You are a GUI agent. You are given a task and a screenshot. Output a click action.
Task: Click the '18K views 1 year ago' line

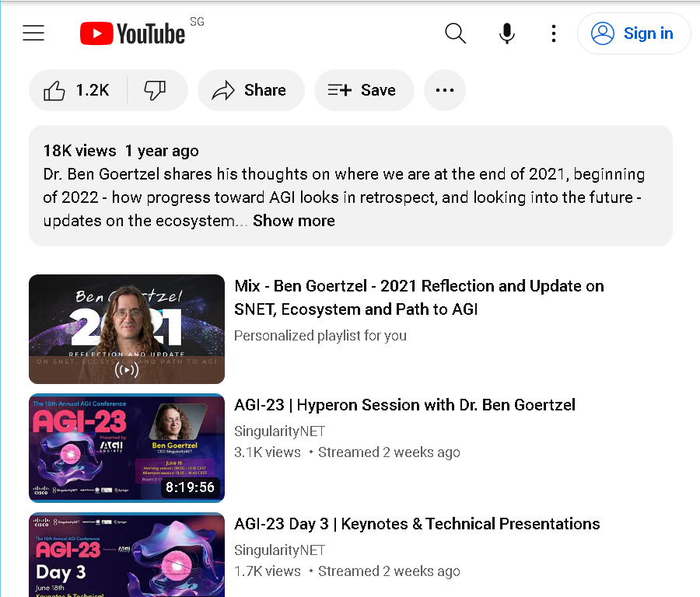(x=121, y=151)
